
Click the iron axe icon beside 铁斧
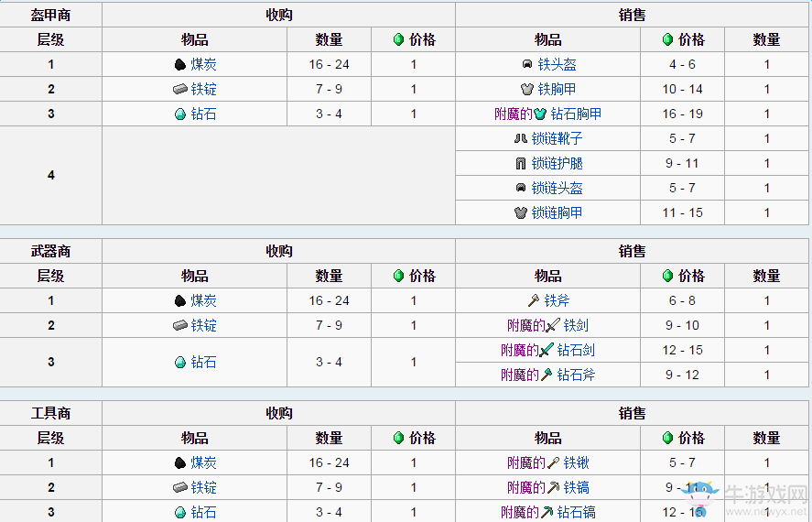pyautogui.click(x=534, y=300)
